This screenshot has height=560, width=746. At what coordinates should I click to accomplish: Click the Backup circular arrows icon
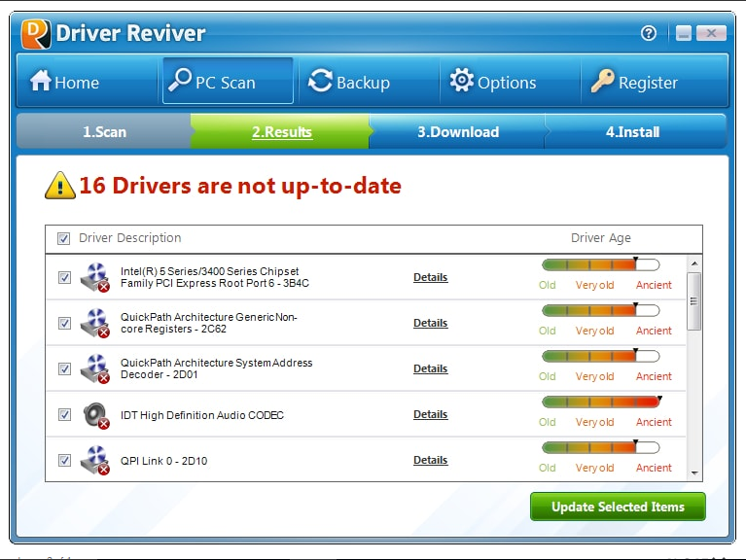[x=320, y=81]
